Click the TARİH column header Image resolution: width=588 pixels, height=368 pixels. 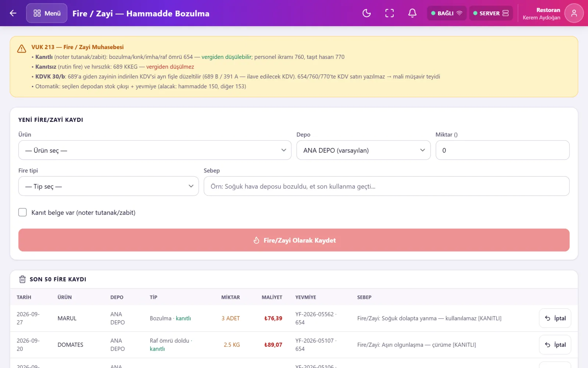tap(24, 297)
